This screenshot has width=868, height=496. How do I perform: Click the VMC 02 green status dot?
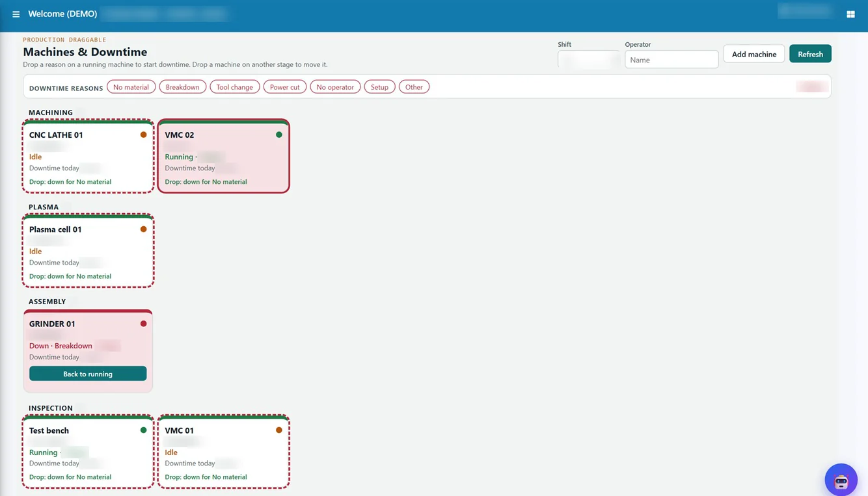279,135
